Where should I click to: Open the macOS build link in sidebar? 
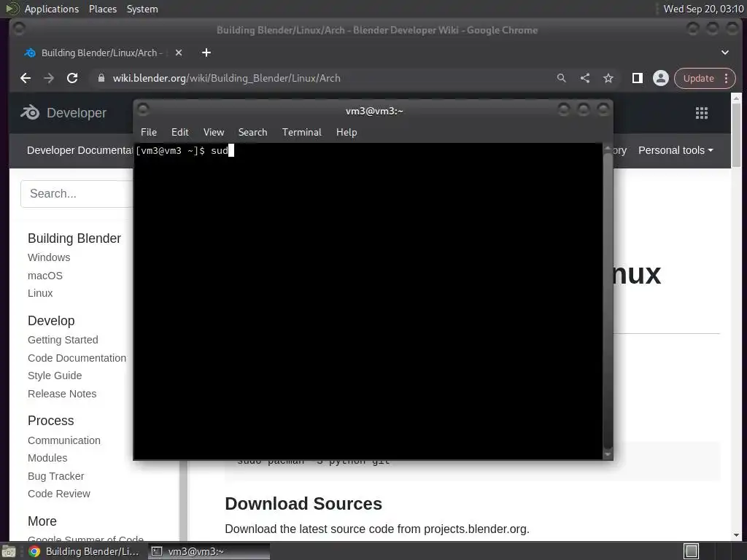click(44, 276)
